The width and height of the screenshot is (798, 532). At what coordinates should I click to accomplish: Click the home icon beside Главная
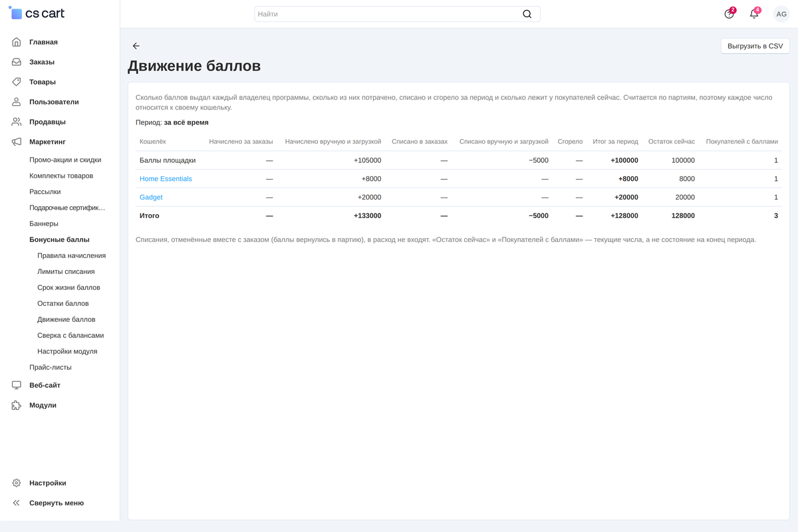(17, 42)
